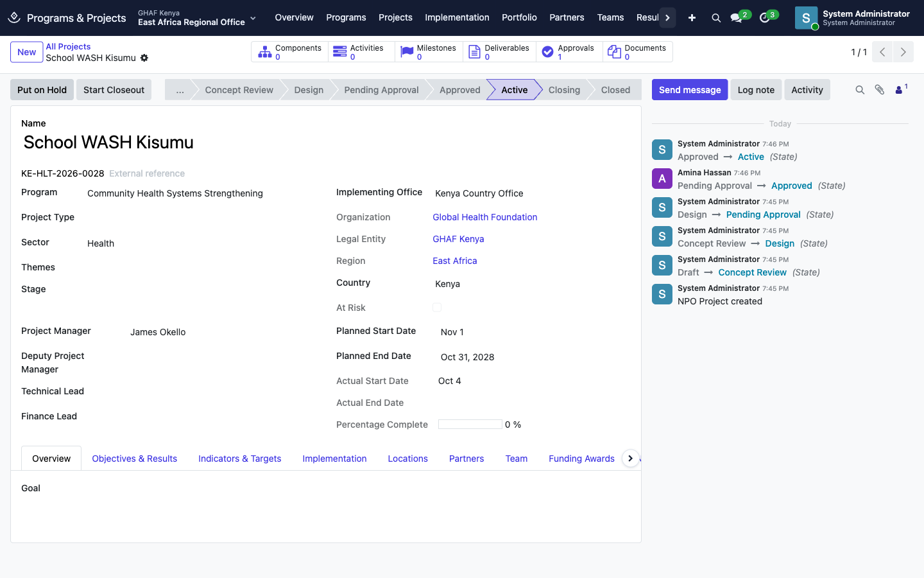
Task: Search messages in the chatter
Action: point(860,90)
